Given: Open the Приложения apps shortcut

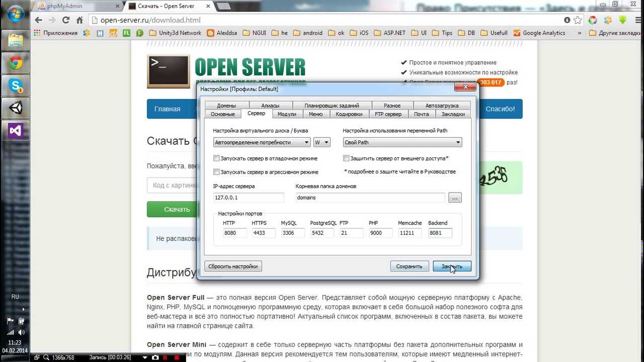Looking at the screenshot, I should [x=55, y=33].
